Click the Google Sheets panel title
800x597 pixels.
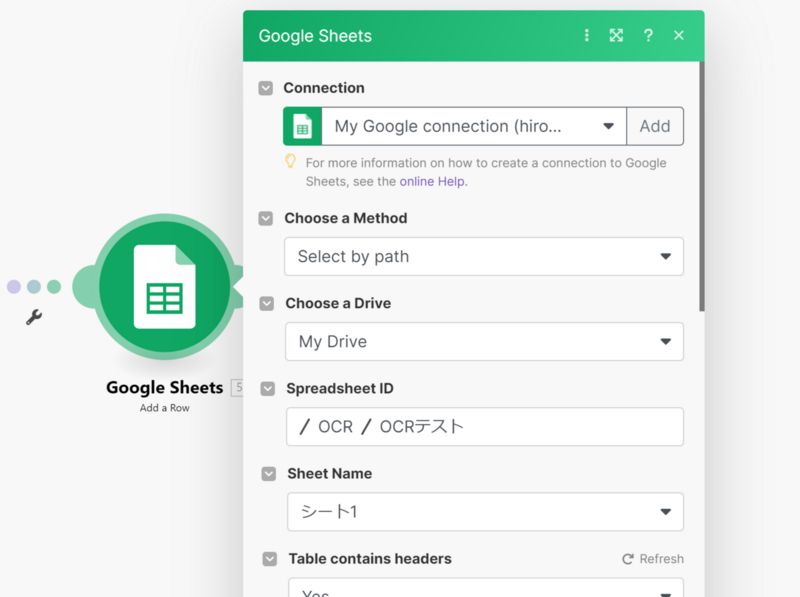click(315, 36)
